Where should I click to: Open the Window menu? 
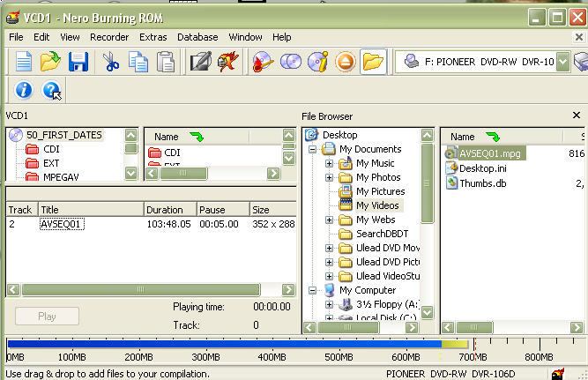pyautogui.click(x=245, y=37)
